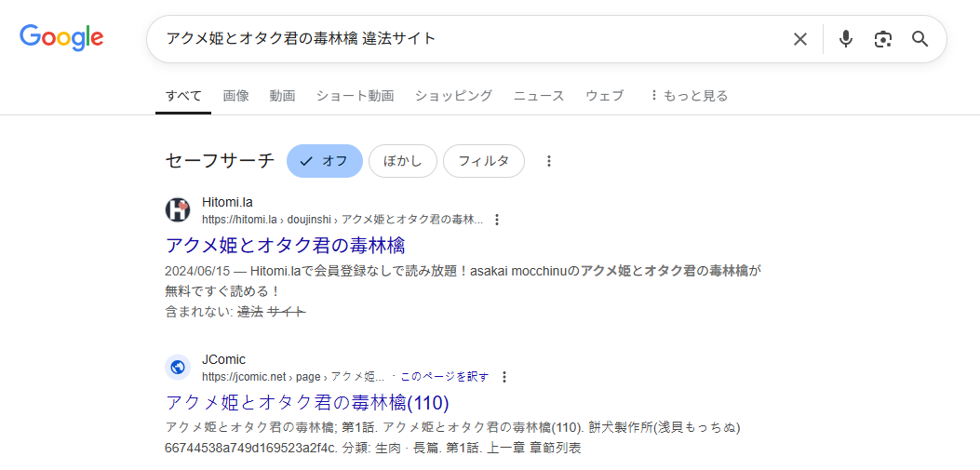The width and height of the screenshot is (980, 470).
Task: Switch to the 画像 tab
Action: [235, 96]
